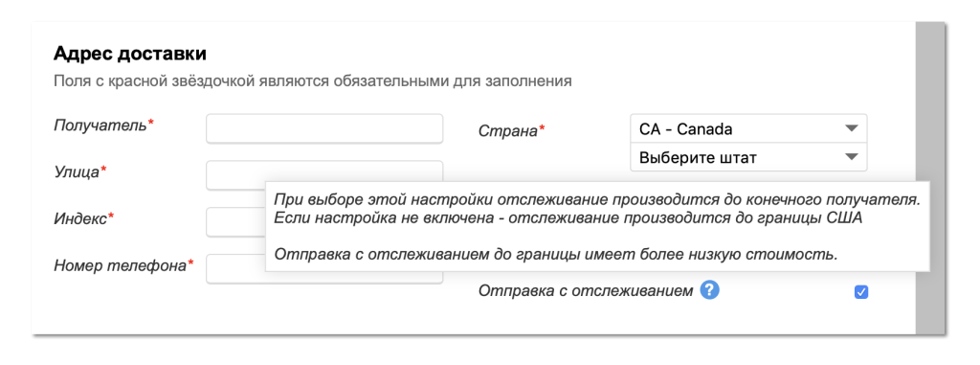Click the blue question mark help icon
Screen dimensions: 980x365
pyautogui.click(x=710, y=290)
